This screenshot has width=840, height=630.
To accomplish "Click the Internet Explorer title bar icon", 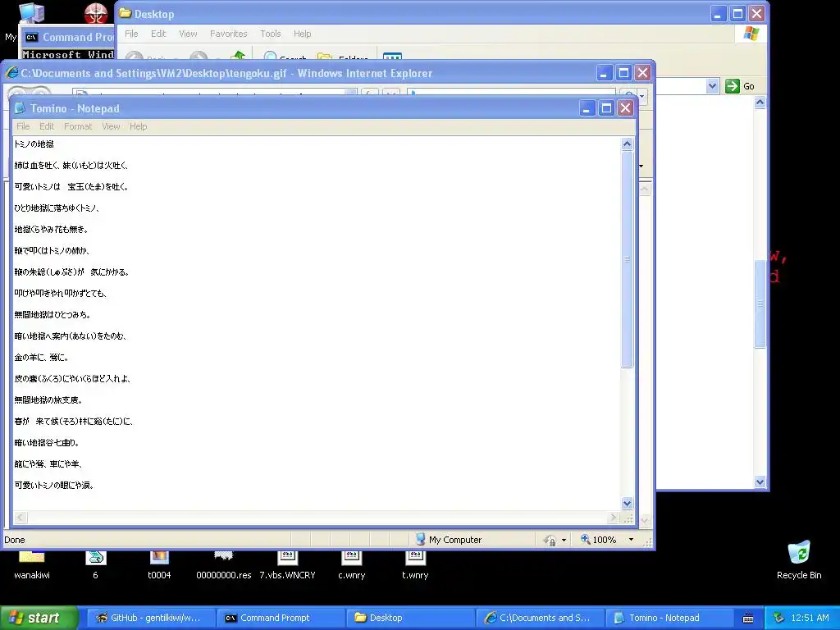I will [11, 73].
